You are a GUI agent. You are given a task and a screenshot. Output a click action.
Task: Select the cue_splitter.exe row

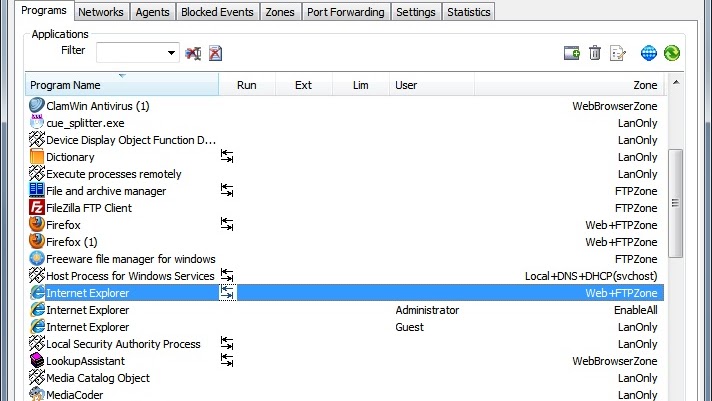click(x=346, y=123)
